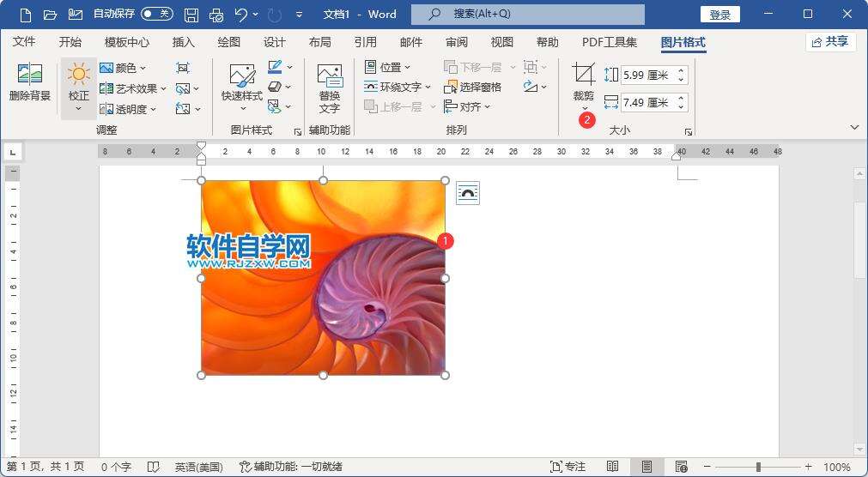This screenshot has height=477, width=868.
Task: Click 辅助功能: 一切就绪 accessibility status
Action: (x=291, y=467)
